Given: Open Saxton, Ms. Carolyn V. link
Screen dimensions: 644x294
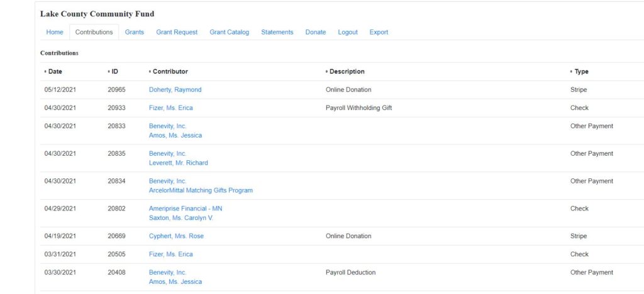Looking at the screenshot, I should (x=181, y=218).
